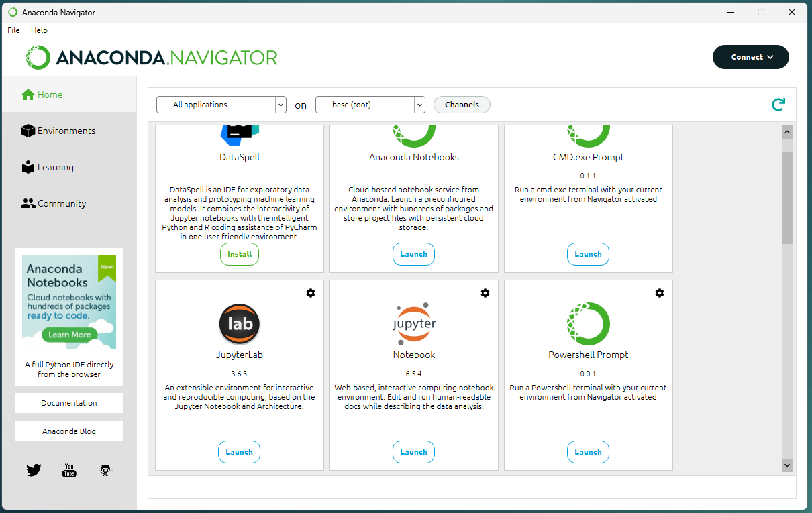Open JupyterLab gear options

311,293
